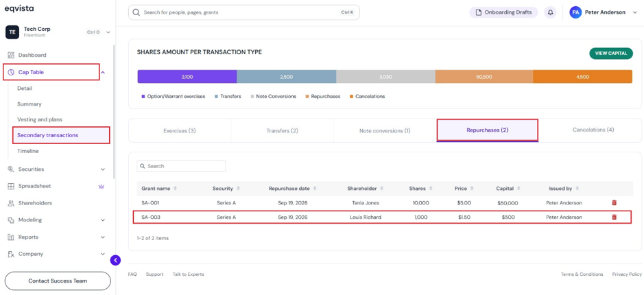
Task: Sort table by Repurchase date column
Action: click(315, 189)
